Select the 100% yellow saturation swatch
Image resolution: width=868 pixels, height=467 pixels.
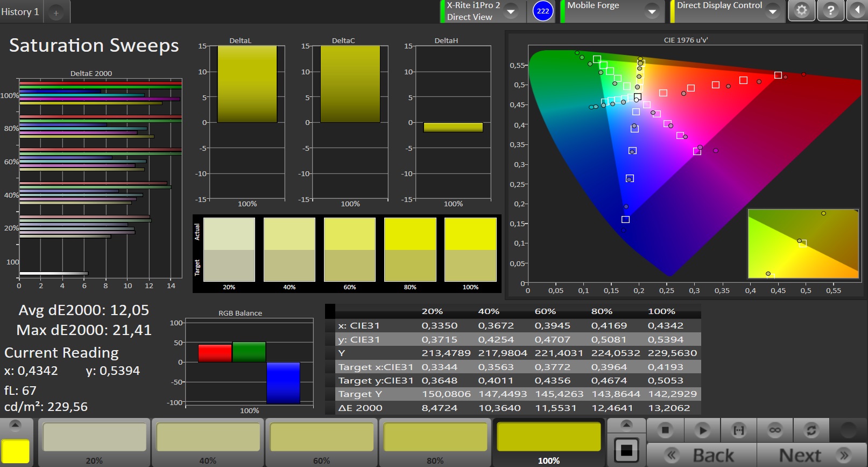tap(548, 437)
